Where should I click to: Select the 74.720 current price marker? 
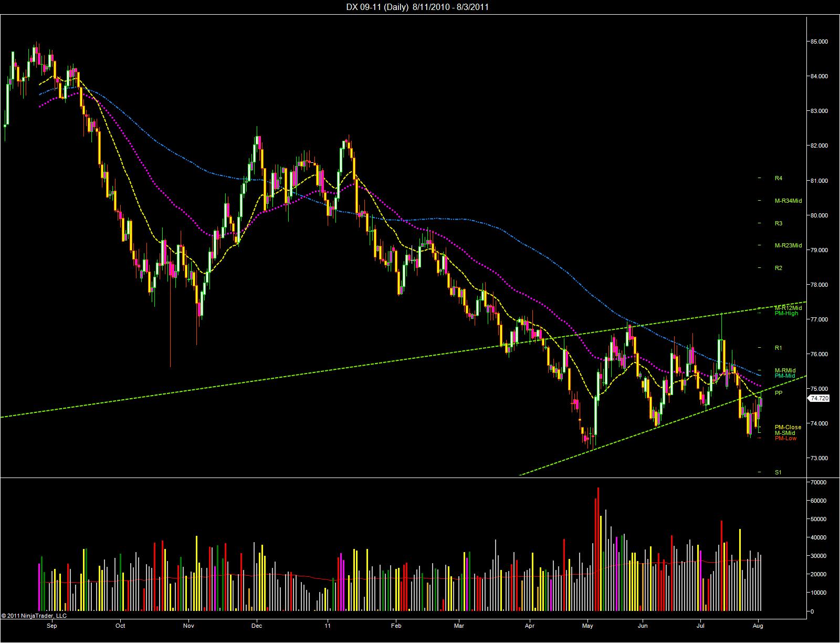coord(819,399)
